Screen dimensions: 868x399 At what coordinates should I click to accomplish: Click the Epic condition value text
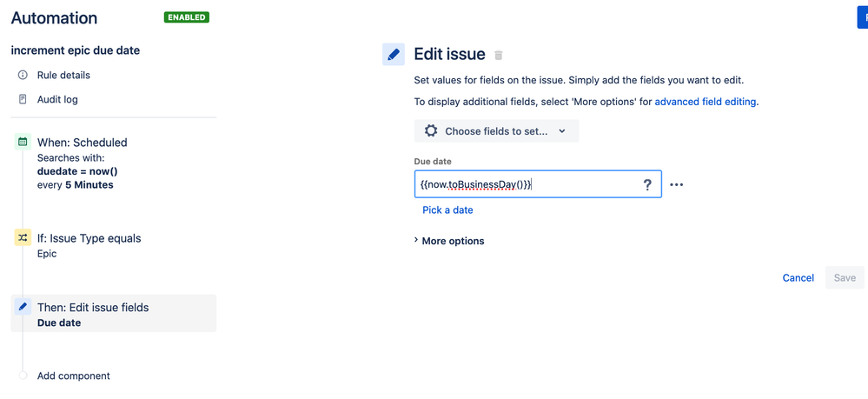point(47,254)
